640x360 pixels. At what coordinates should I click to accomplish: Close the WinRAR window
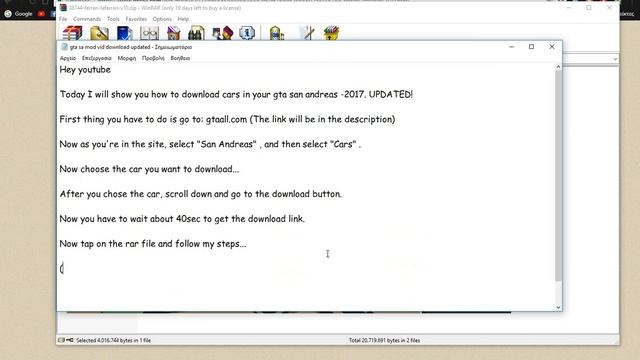click(609, 8)
